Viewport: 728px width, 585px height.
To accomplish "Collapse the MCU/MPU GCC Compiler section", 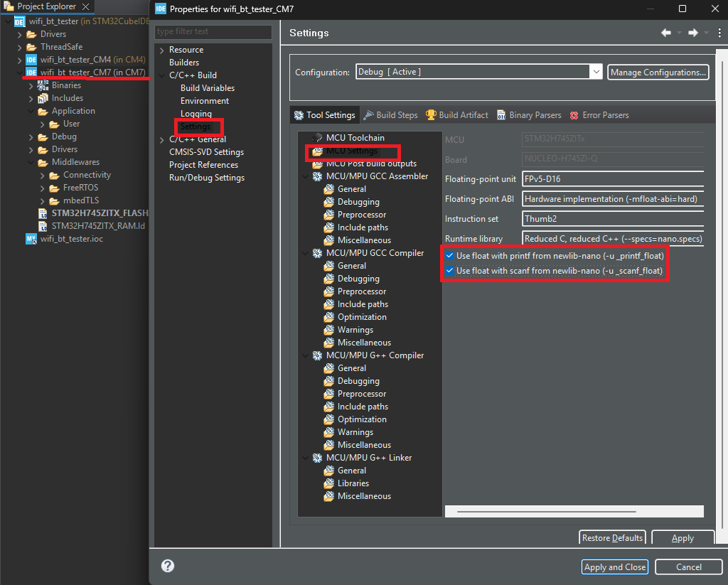I will (x=305, y=254).
